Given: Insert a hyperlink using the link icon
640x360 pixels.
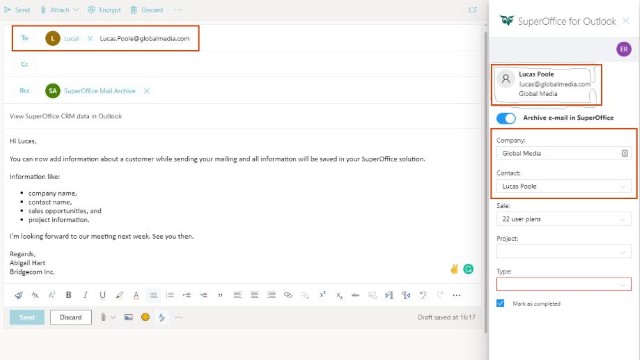Looking at the screenshot, I should pos(288,295).
